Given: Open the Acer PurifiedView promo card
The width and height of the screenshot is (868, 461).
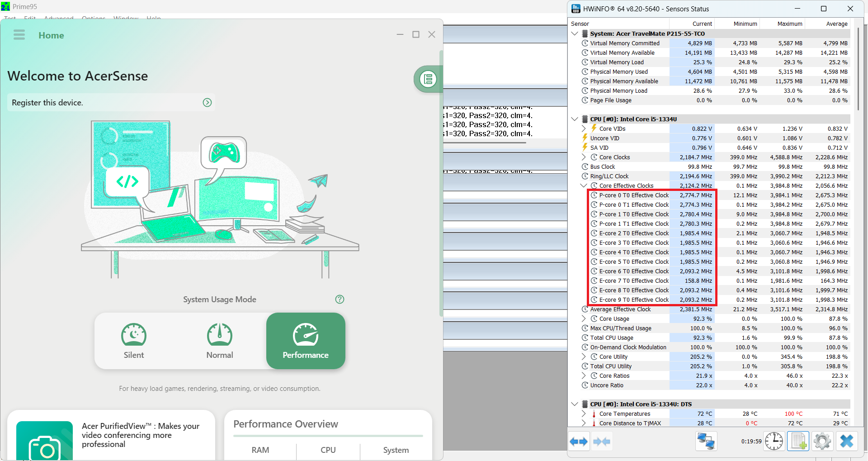Looking at the screenshot, I should [x=111, y=435].
